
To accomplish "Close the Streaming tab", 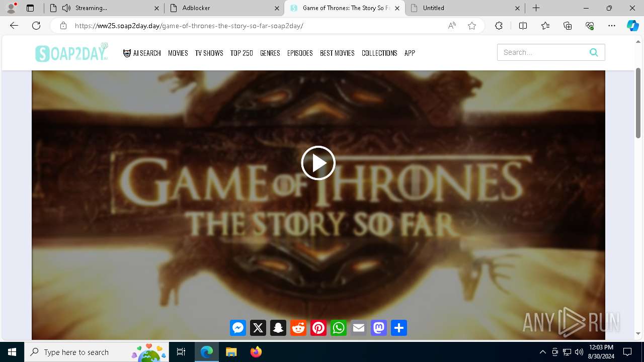I will [156, 8].
